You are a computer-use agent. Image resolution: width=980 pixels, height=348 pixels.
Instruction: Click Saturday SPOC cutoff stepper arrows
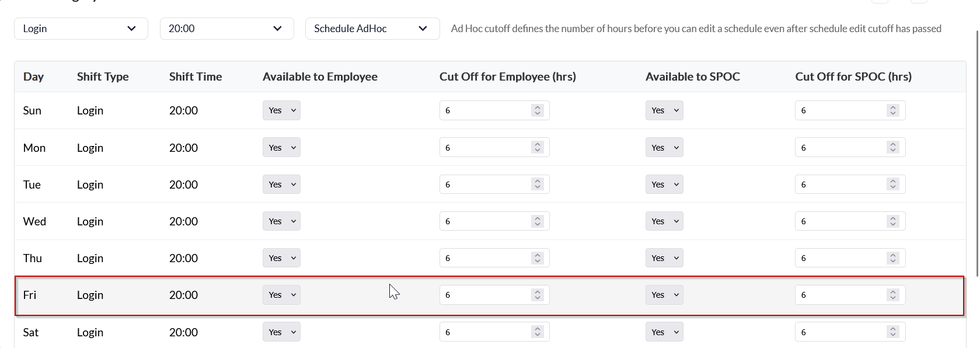pos(892,332)
